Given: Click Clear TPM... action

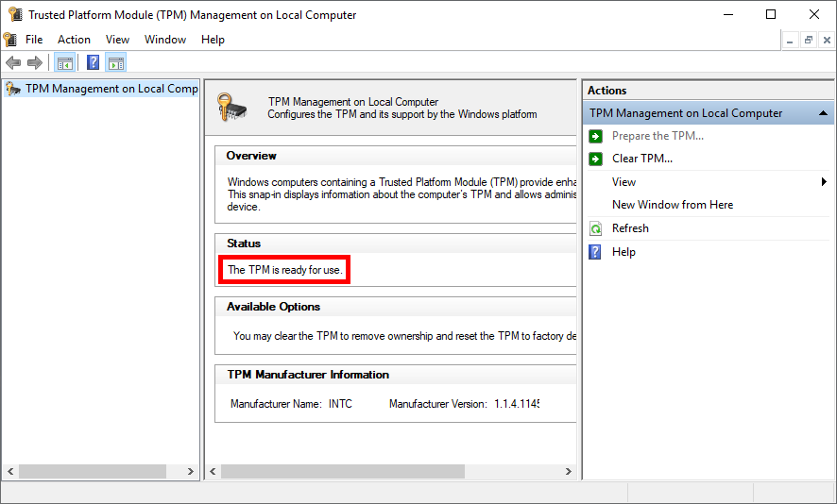Looking at the screenshot, I should click(642, 159).
